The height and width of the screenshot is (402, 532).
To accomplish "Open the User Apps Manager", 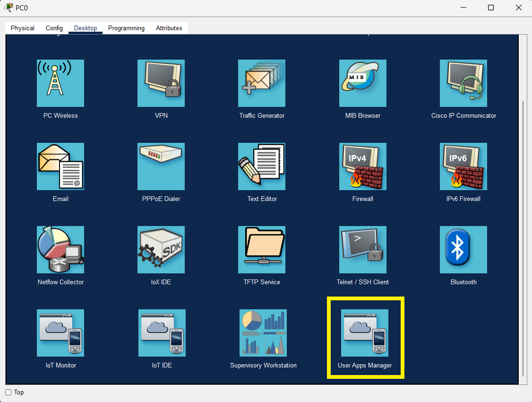I will [364, 333].
